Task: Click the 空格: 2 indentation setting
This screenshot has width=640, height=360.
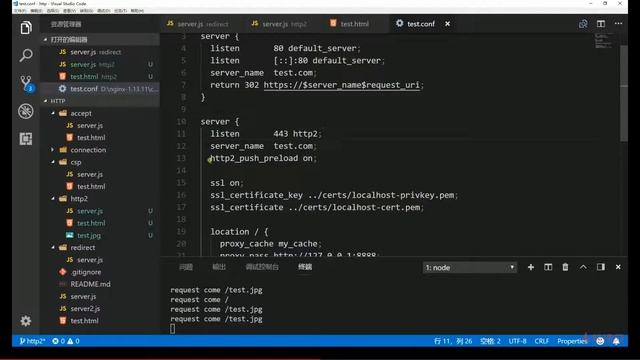Action: [490, 341]
